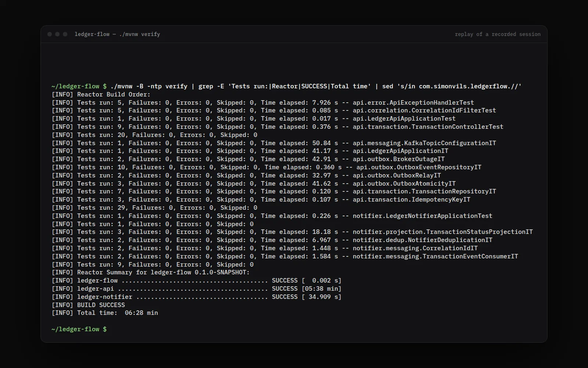Click the api.LedgerApiApplicationTest result line

pos(254,118)
